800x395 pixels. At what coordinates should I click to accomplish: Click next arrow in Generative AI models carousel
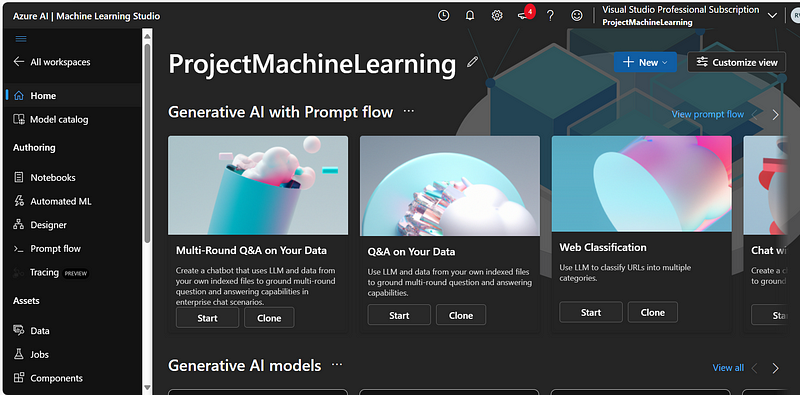tap(776, 368)
